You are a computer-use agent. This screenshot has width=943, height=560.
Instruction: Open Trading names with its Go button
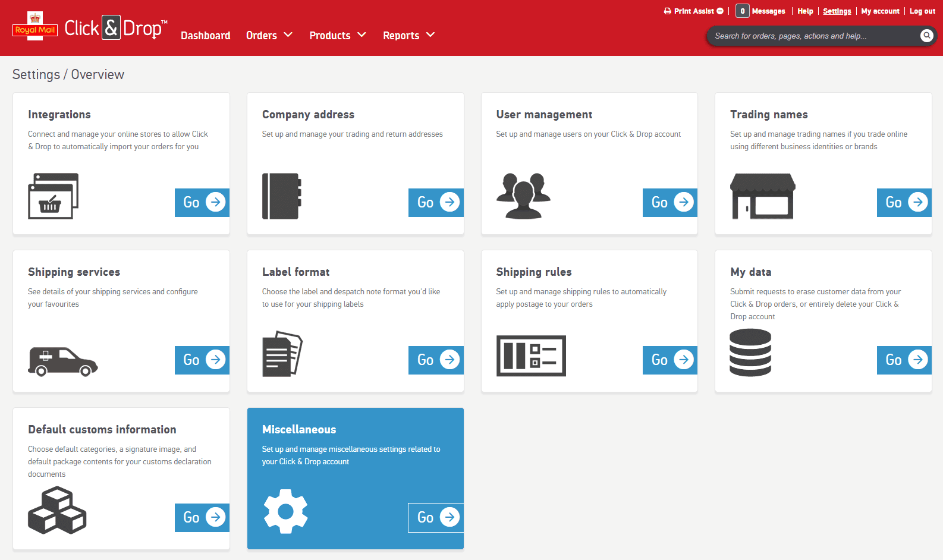click(x=904, y=203)
